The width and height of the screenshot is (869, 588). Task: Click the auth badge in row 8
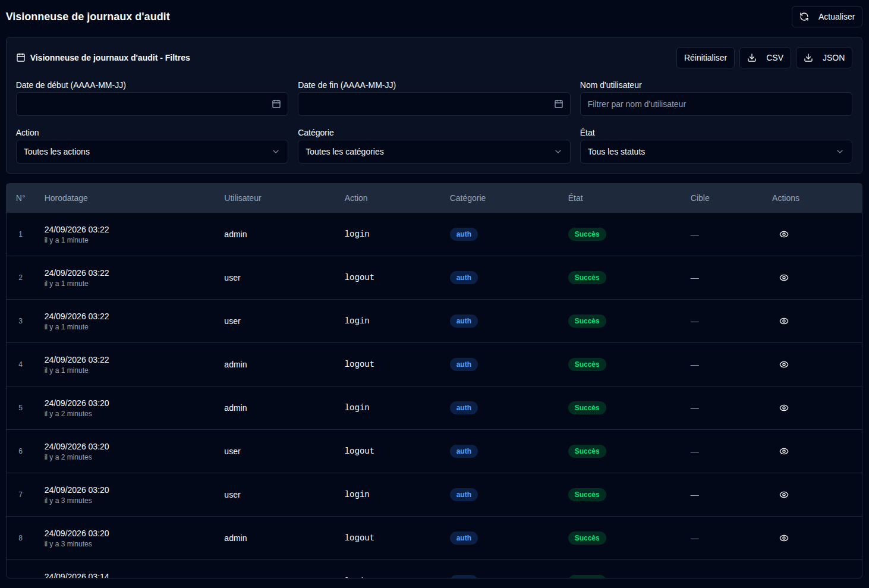click(x=464, y=538)
